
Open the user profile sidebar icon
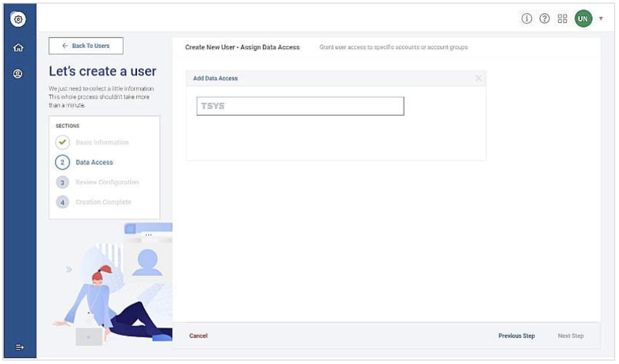click(x=18, y=74)
